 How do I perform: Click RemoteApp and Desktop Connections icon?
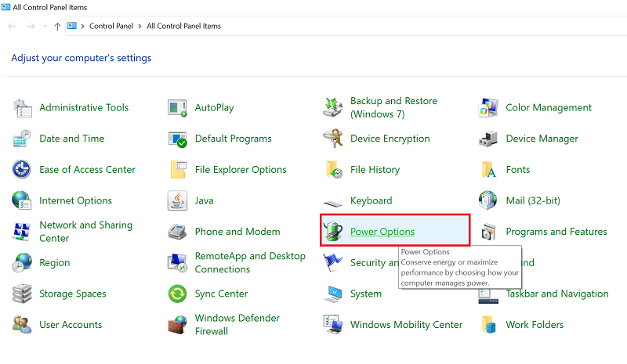tap(177, 263)
